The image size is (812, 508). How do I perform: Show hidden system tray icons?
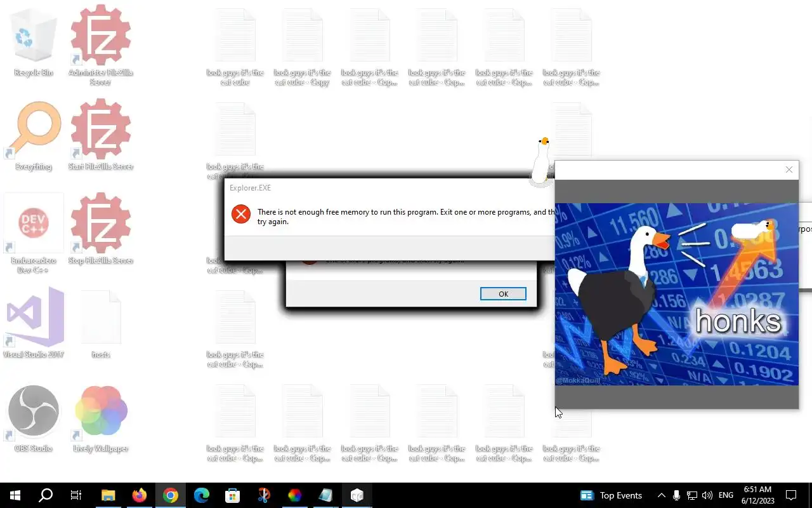[x=662, y=495]
